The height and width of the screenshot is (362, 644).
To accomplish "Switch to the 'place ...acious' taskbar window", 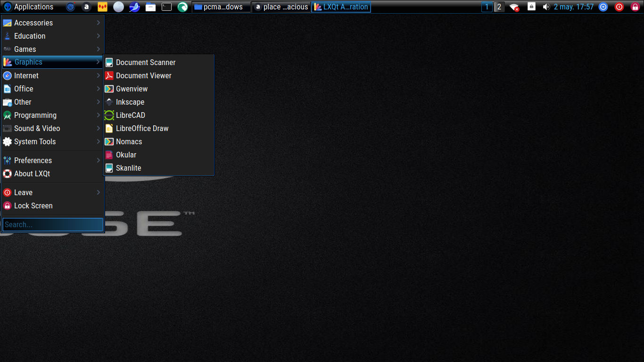I will tap(281, 7).
